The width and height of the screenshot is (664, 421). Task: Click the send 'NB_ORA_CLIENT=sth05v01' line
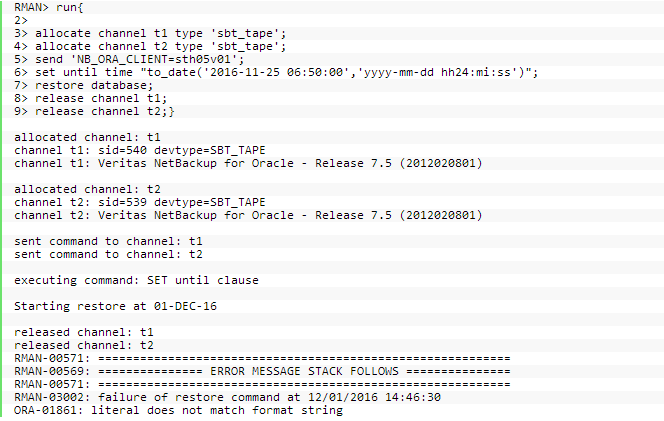click(129, 60)
